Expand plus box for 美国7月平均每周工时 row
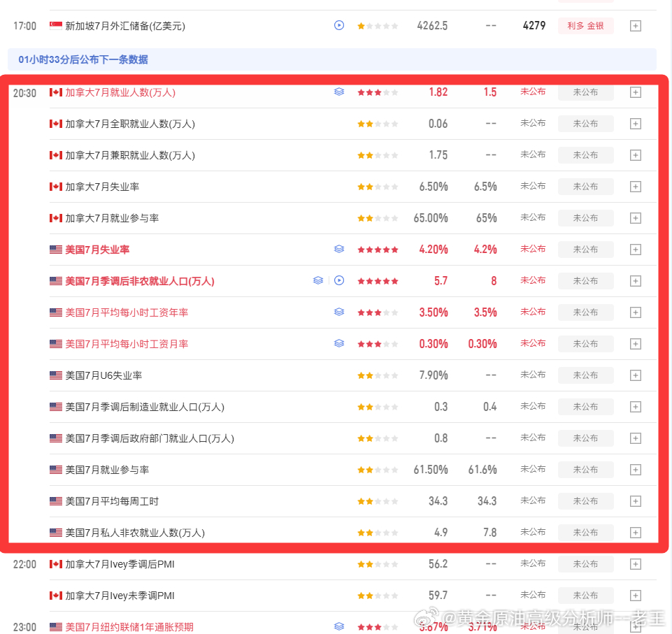The image size is (672, 634). click(636, 501)
